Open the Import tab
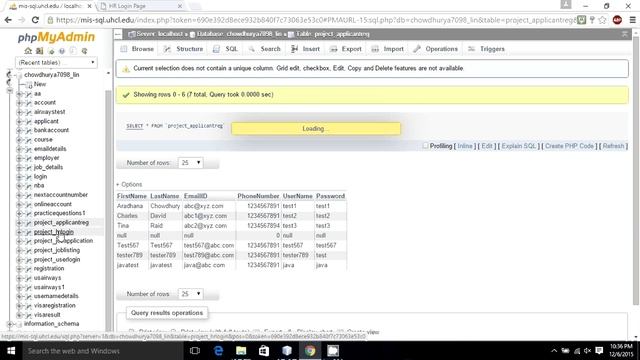 tap(388, 49)
